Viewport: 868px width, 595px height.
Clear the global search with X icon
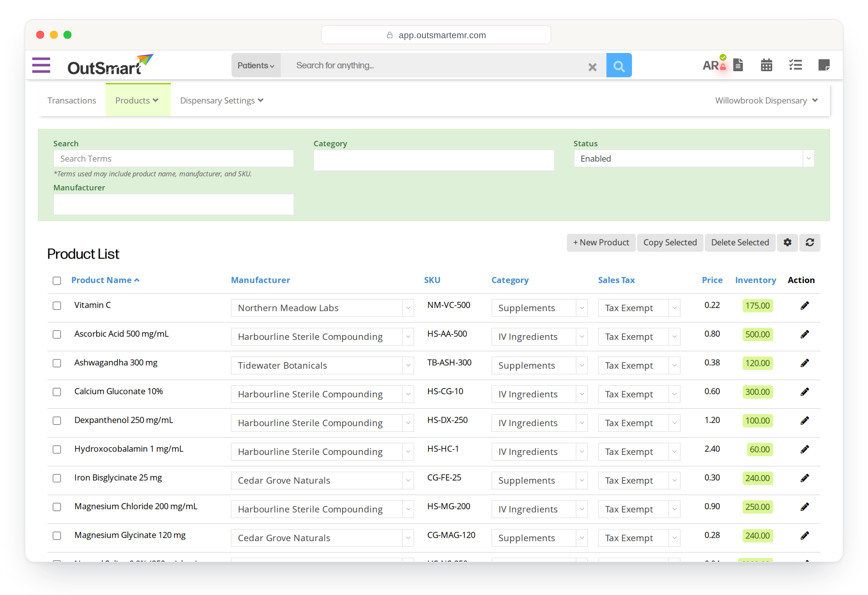(592, 67)
